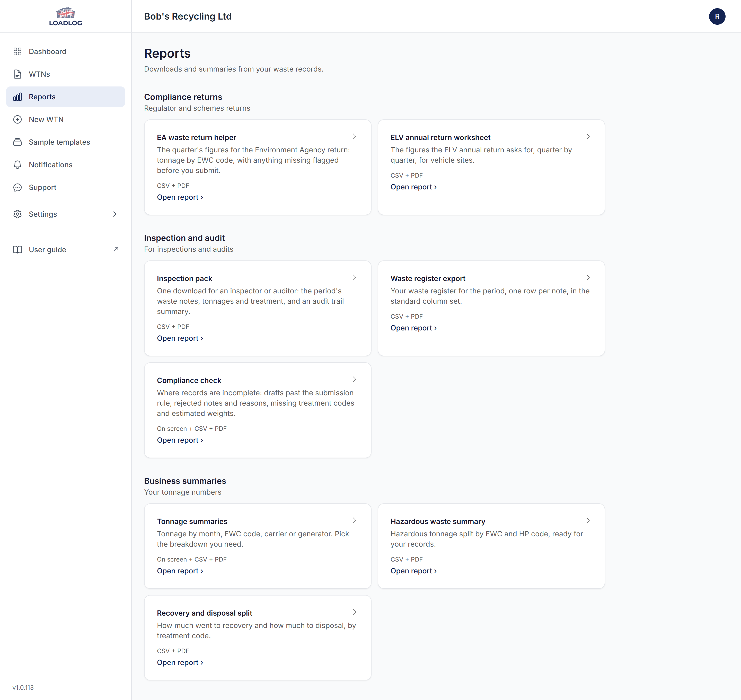The image size is (741, 700).
Task: Click the Hazardous waste summary card title
Action: click(438, 521)
